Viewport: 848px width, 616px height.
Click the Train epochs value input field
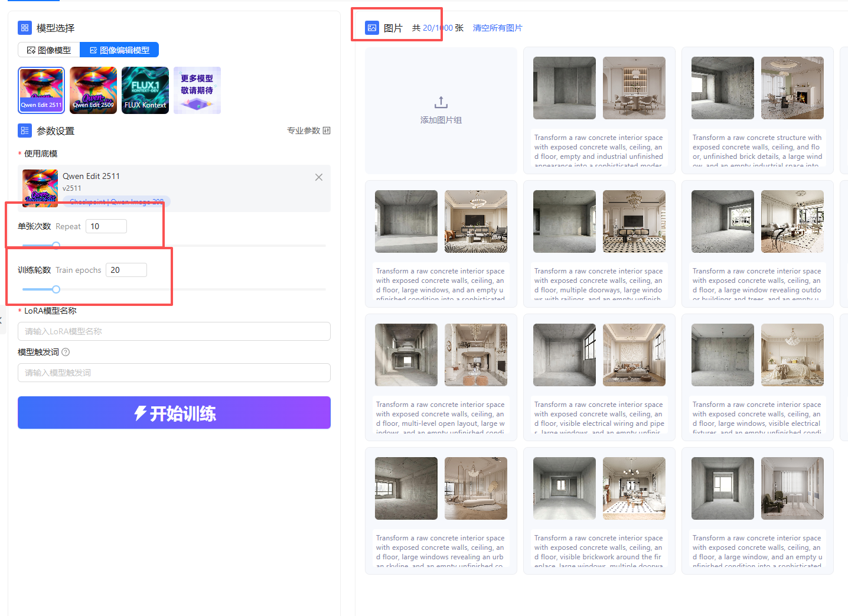[x=126, y=270]
